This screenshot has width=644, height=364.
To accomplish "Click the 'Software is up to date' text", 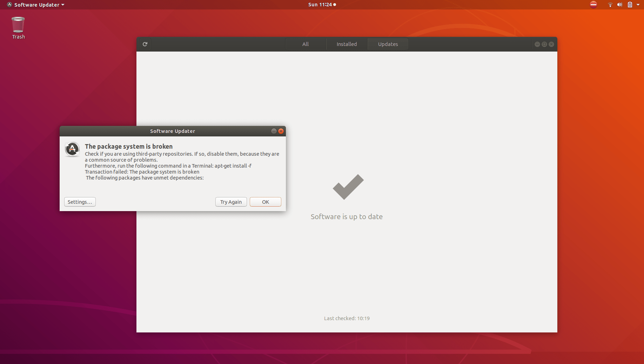I will [347, 217].
